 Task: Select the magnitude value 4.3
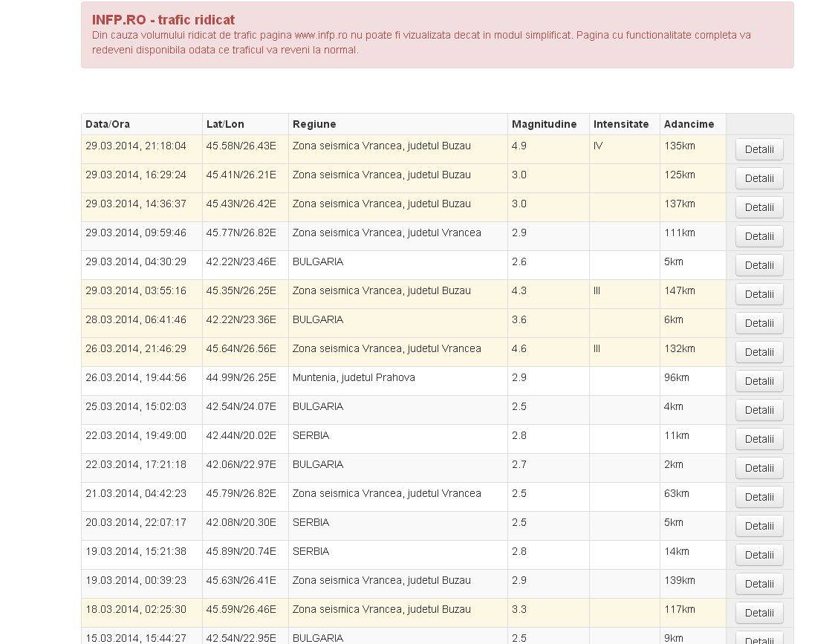tap(519, 291)
